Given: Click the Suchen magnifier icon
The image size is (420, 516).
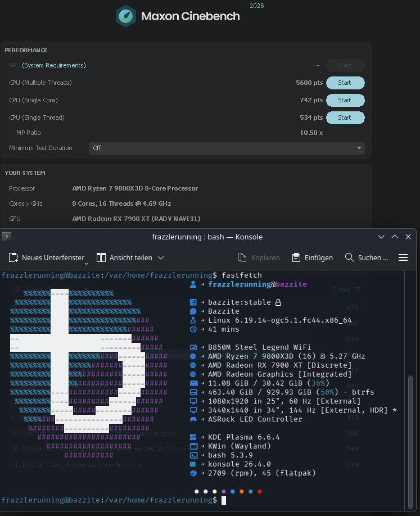Looking at the screenshot, I should pos(349,257).
